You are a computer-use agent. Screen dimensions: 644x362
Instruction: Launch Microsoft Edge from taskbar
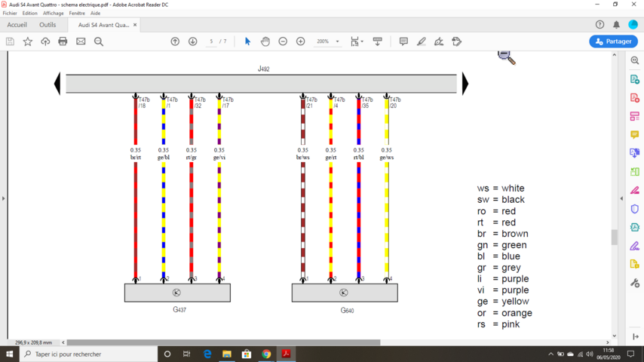(207, 354)
